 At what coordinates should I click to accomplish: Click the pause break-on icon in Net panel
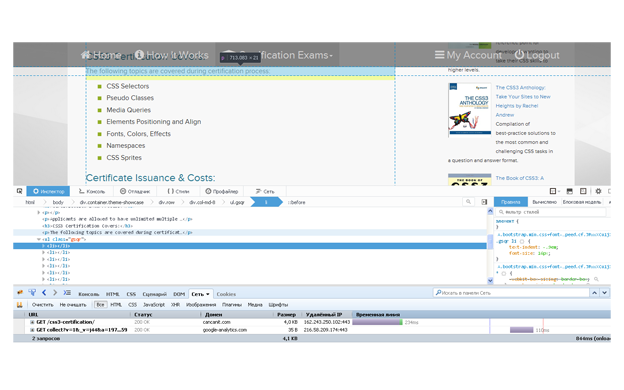click(x=20, y=305)
